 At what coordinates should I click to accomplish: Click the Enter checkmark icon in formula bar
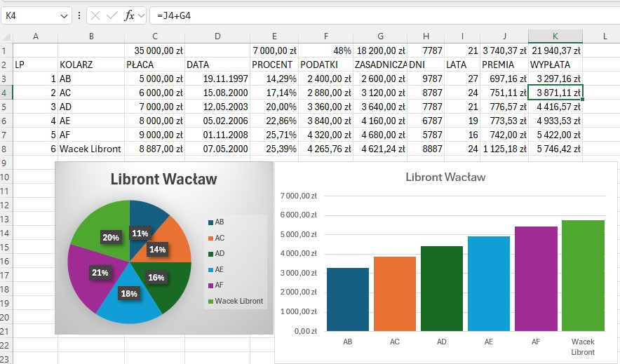(112, 15)
